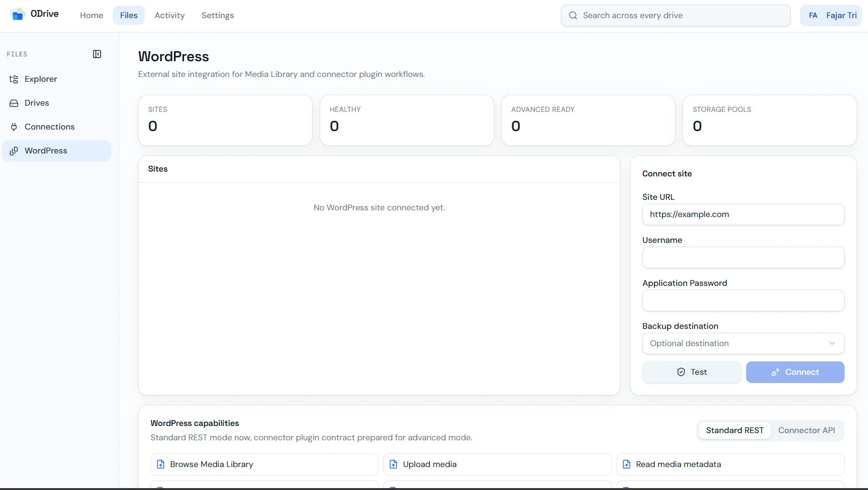Switch to Connector API mode
Screen dimensions: 868x490
pos(806,430)
